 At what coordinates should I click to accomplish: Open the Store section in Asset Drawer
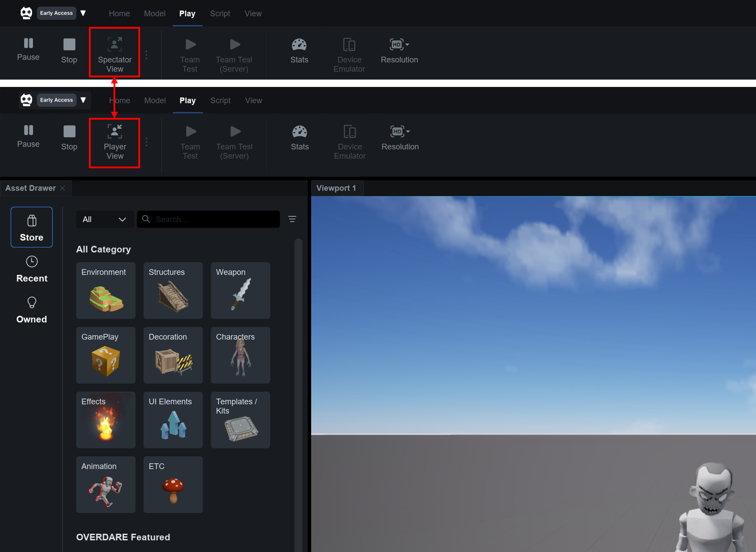(x=32, y=228)
